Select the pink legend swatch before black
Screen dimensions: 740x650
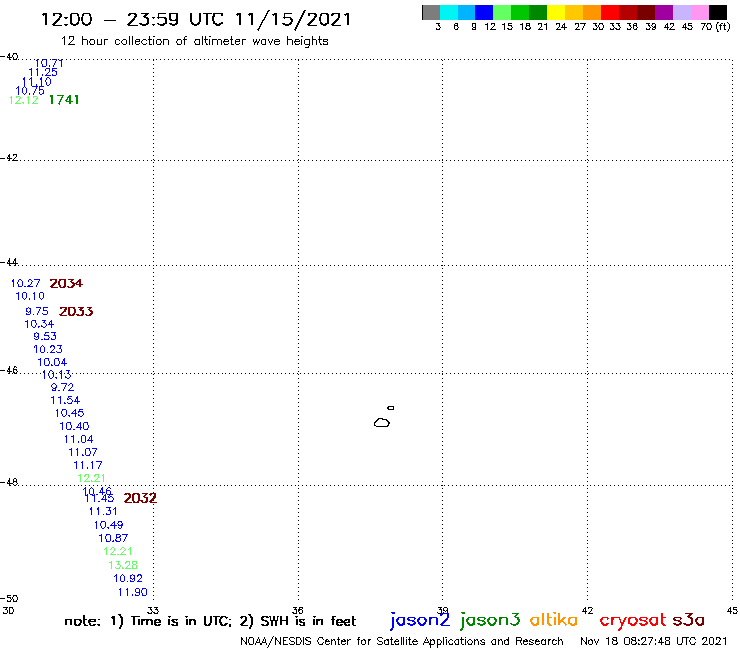pos(699,12)
